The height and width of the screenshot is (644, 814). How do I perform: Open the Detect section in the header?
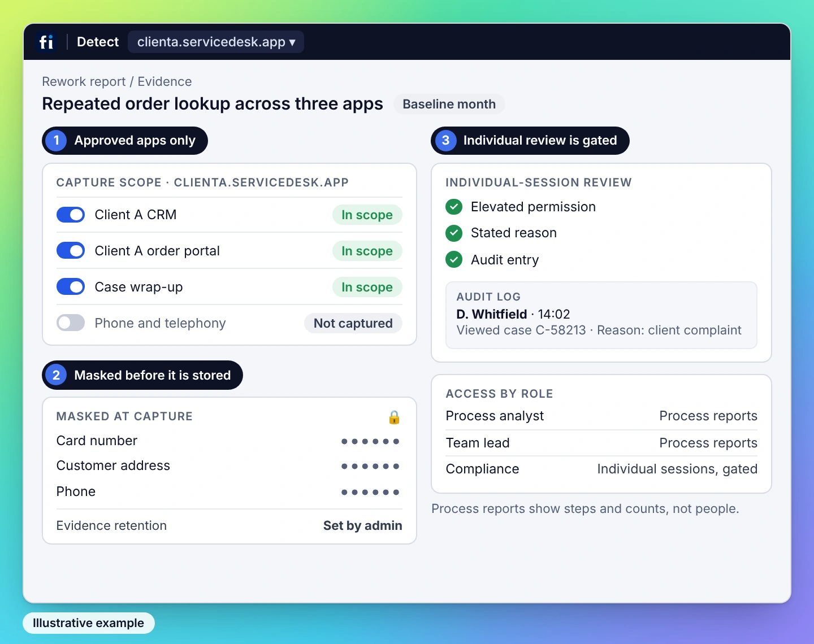coord(98,42)
